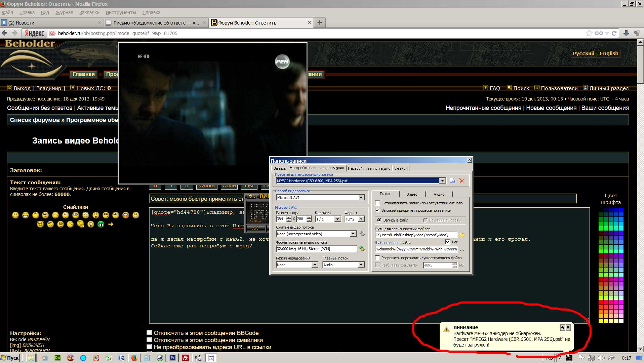644x363 pixels.
Task: Expand the video recording method dropdown
Action: (x=361, y=198)
